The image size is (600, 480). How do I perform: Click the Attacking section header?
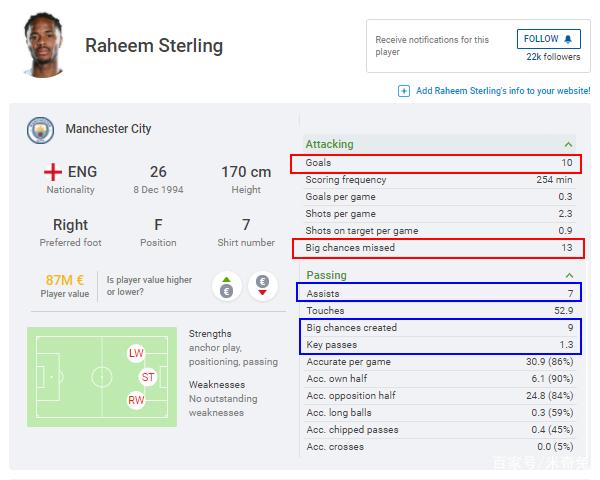(330, 144)
